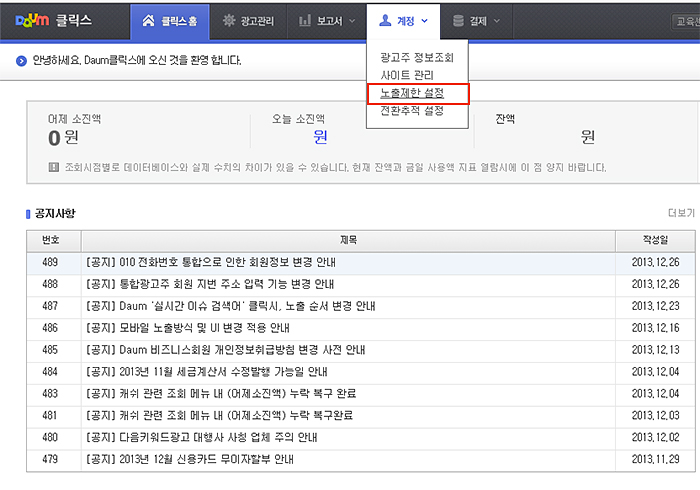Image resolution: width=700 pixels, height=490 pixels.
Task: Open notice 통합광고주 회원 지번 주소 입력 기능
Action: [x=210, y=284]
